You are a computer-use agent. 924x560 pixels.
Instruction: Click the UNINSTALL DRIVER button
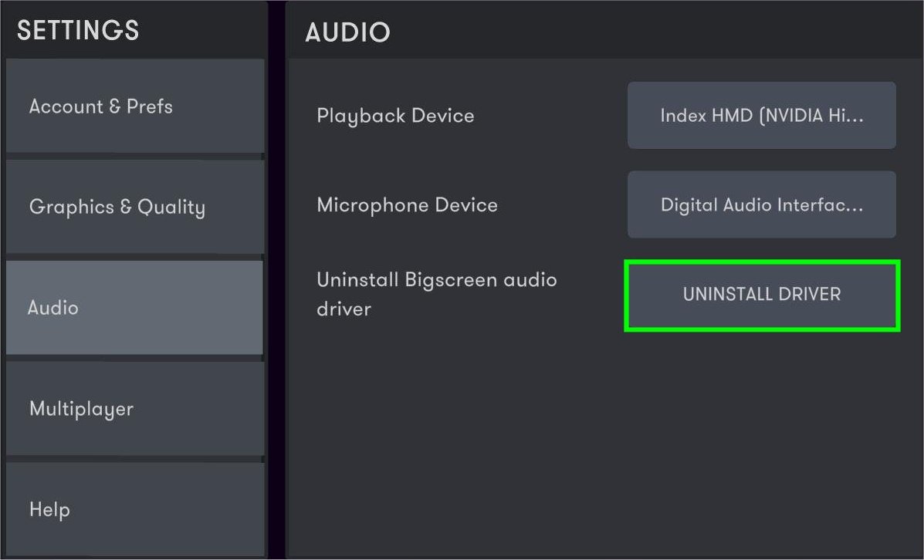tap(761, 295)
